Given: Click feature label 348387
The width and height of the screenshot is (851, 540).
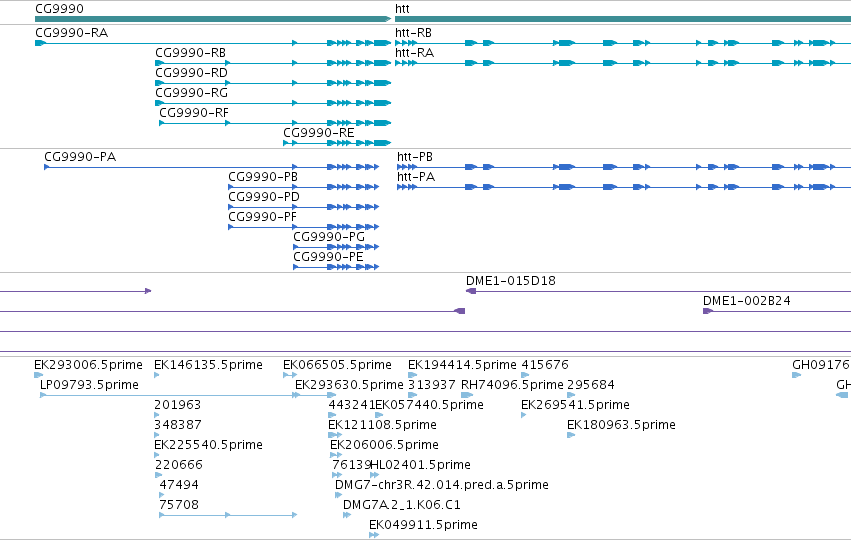Looking at the screenshot, I should click(x=178, y=425).
